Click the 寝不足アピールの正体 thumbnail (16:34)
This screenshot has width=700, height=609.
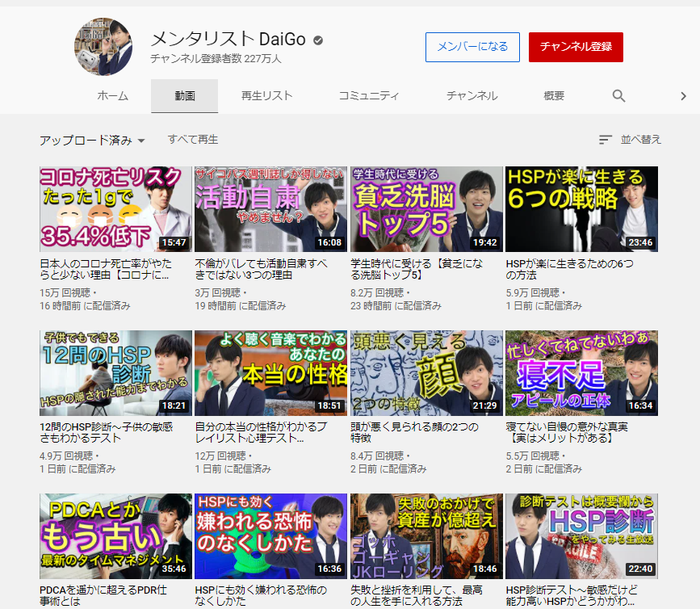(581, 373)
